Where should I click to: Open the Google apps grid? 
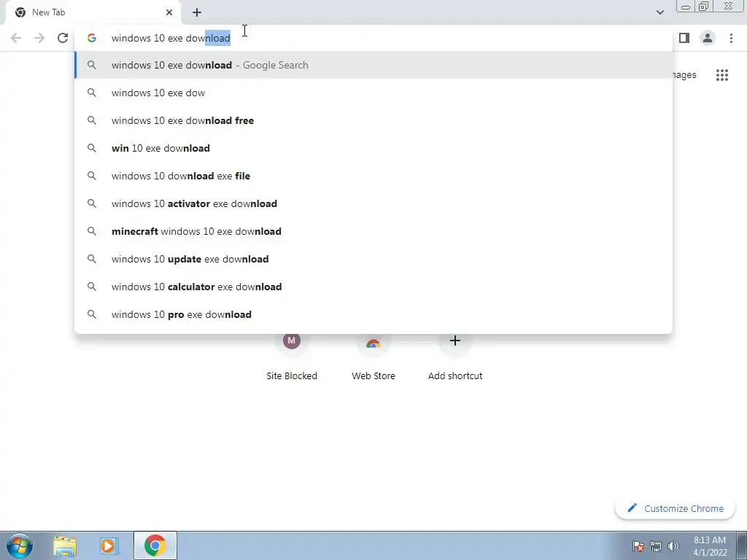pyautogui.click(x=722, y=75)
